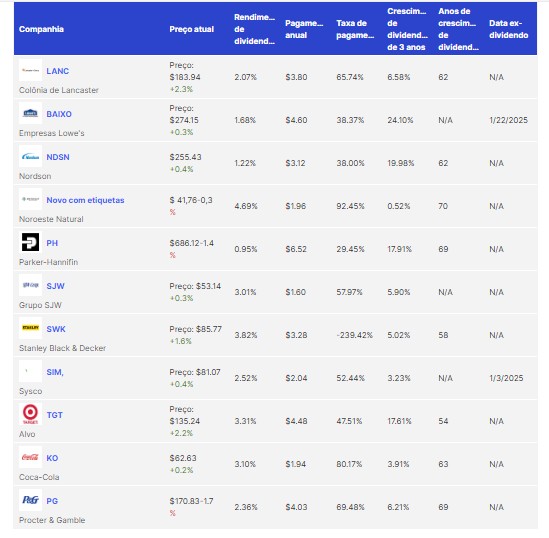Open the Novo com etiquetas link
Image resolution: width=549 pixels, height=538 pixels.
85,200
